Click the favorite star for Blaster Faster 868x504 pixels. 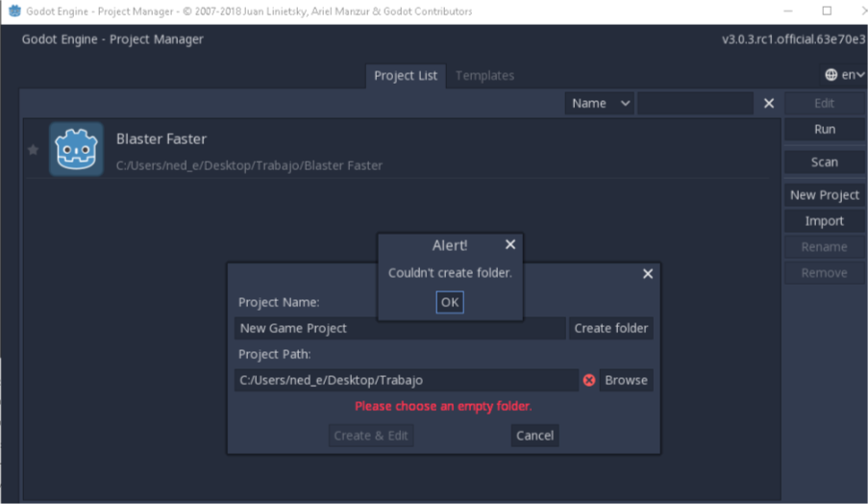[x=34, y=149]
